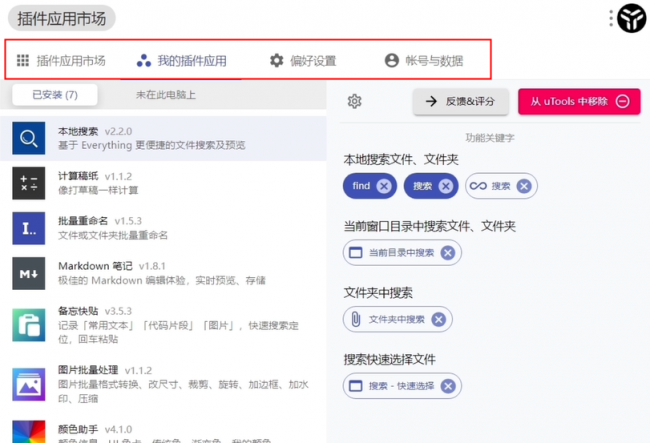Viewport: 650px width, 443px height.
Task: Click the 当前目录中搜索 keyword chip
Action: pyautogui.click(x=402, y=253)
